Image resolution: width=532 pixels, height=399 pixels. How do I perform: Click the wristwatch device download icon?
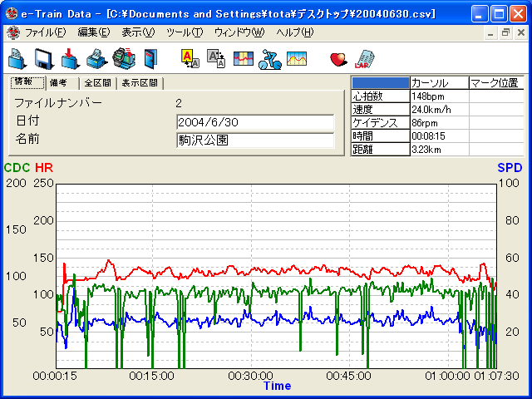[x=123, y=58]
